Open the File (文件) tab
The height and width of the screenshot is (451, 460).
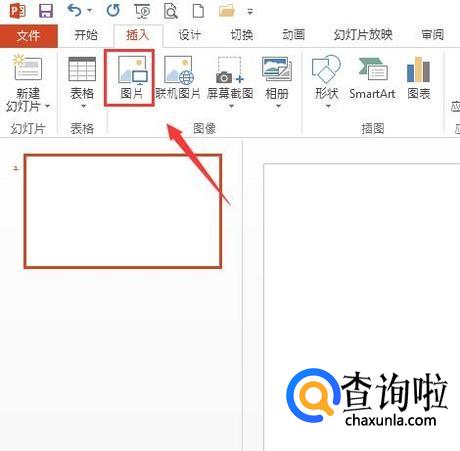(29, 35)
